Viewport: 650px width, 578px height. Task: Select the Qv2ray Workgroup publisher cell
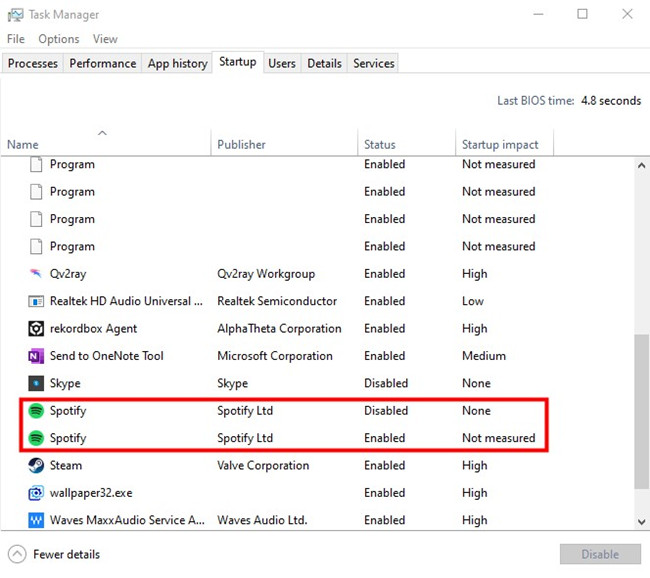click(x=266, y=274)
